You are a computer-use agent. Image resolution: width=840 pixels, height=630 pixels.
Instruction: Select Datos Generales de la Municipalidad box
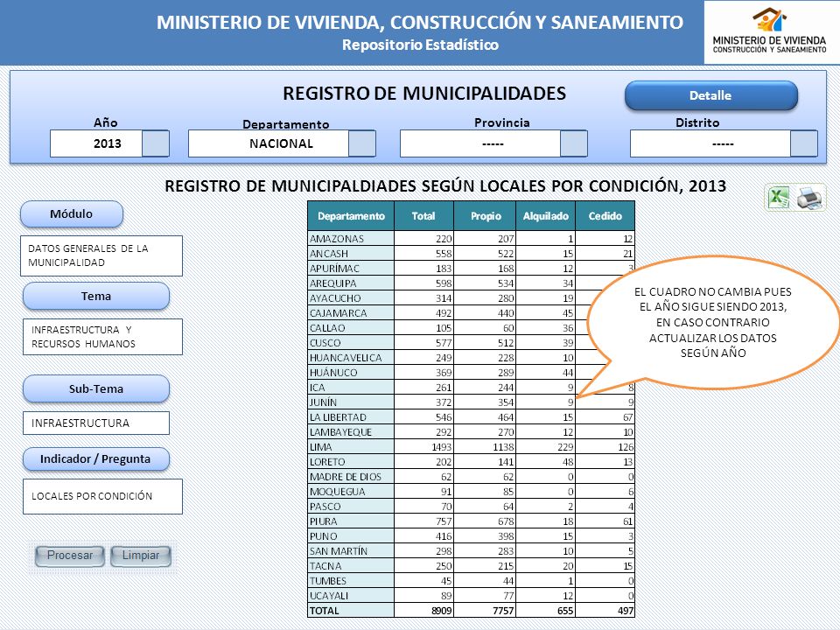click(x=101, y=256)
